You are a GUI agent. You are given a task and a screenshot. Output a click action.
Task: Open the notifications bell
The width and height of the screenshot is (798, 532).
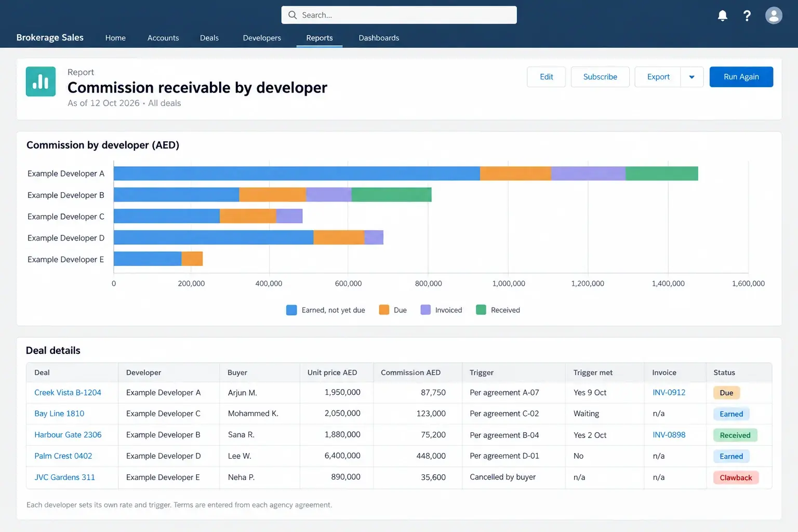point(722,16)
